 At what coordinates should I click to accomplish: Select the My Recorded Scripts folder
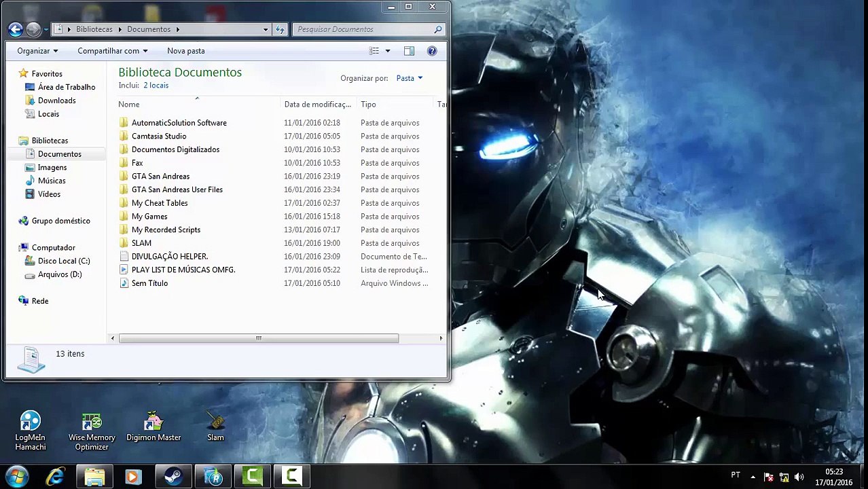pos(166,230)
